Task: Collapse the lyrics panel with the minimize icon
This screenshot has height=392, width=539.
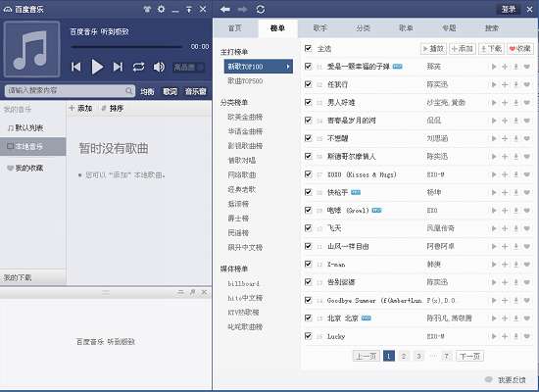Action: click(x=180, y=292)
